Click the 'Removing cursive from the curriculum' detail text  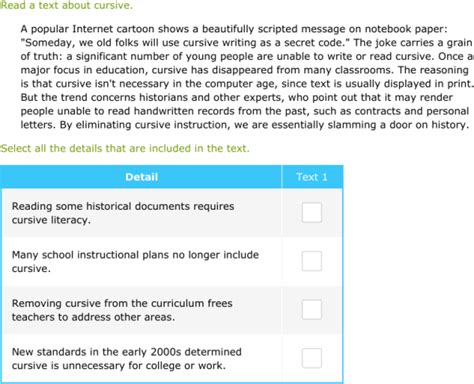point(122,310)
